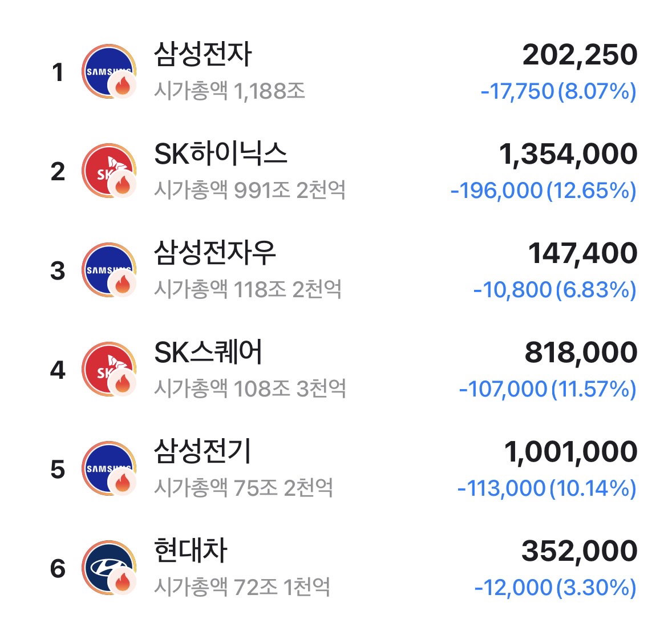Tap the Hyundai logo next to 현대차
This screenshot has height=623, width=672.
click(x=109, y=568)
